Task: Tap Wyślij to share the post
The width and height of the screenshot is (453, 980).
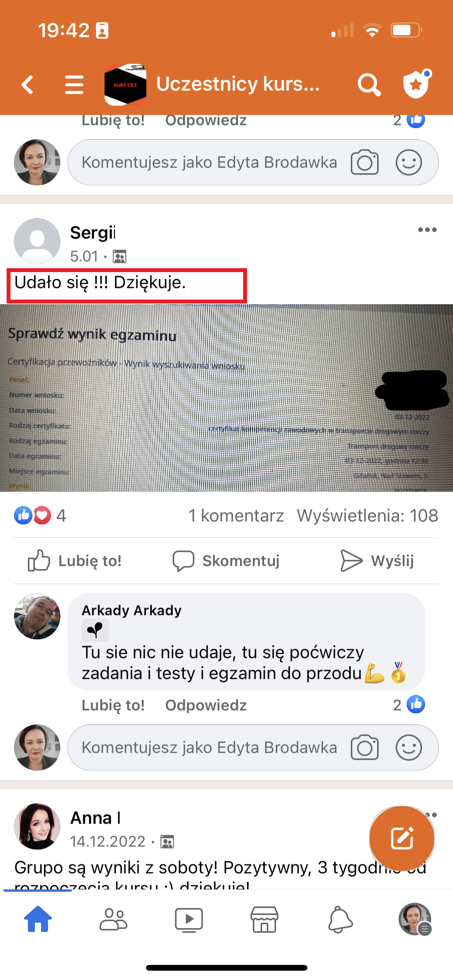Action: [377, 561]
